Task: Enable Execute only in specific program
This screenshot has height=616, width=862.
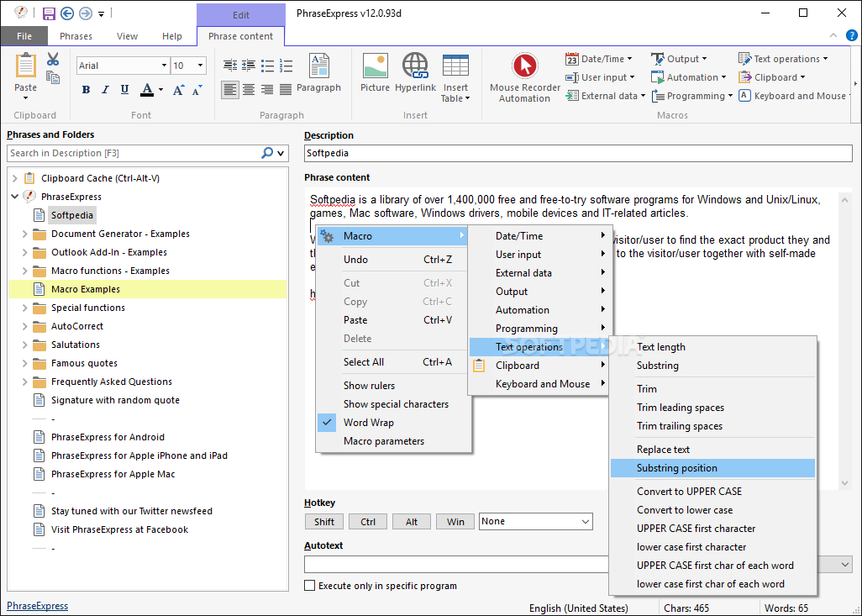Action: click(x=310, y=586)
